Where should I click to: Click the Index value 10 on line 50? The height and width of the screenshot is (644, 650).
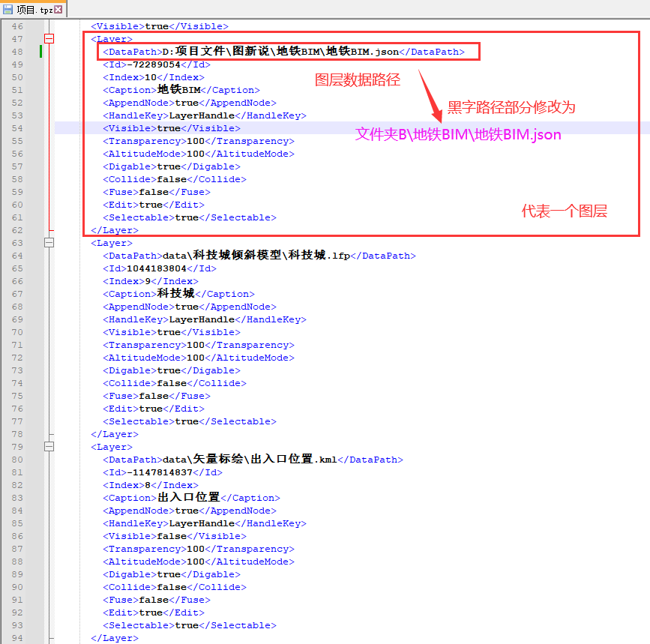pyautogui.click(x=151, y=77)
